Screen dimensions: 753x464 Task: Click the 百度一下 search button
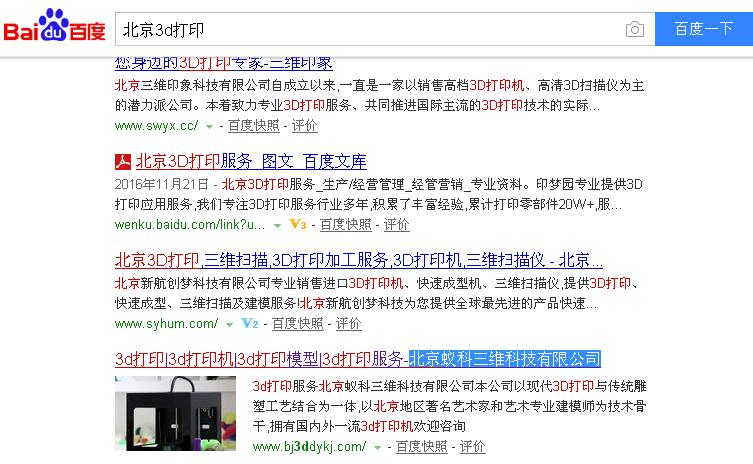(x=704, y=29)
